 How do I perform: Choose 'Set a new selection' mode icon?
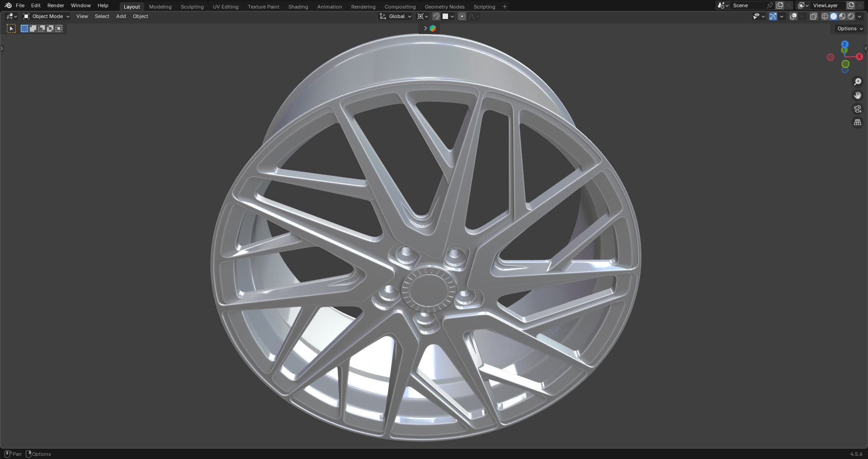[24, 28]
